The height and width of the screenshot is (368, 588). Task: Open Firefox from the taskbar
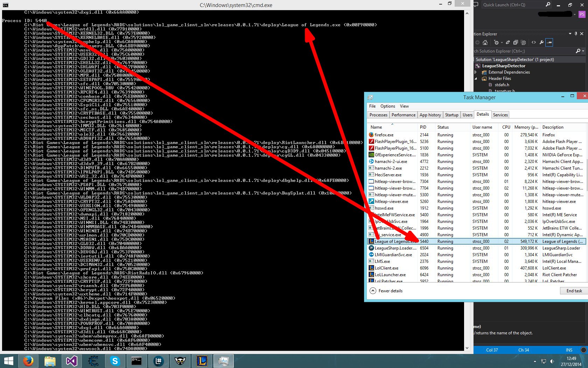tap(28, 361)
